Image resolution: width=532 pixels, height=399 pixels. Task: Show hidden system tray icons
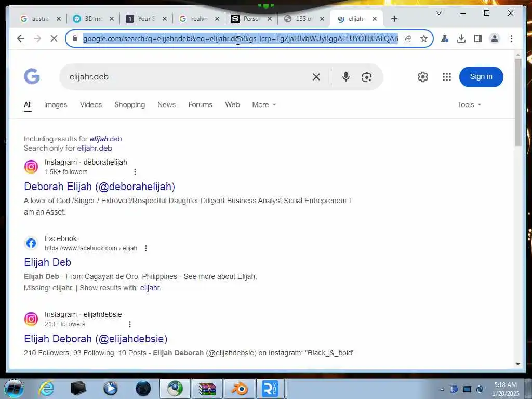click(442, 390)
